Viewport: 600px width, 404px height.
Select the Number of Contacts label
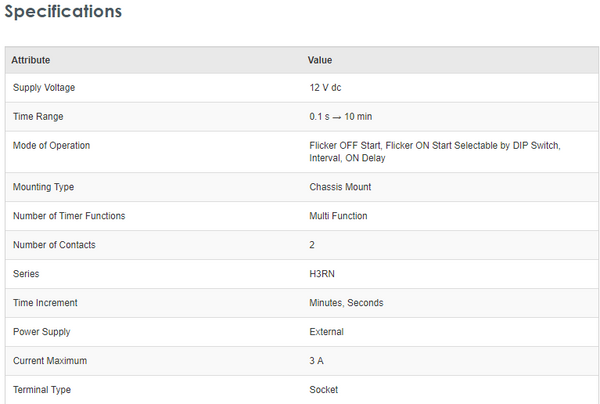click(55, 245)
